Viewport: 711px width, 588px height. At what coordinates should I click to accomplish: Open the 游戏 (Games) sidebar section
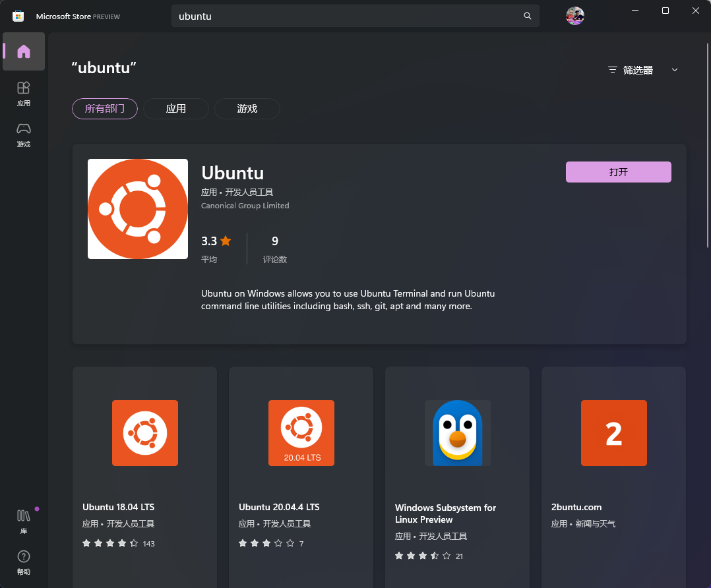pyautogui.click(x=24, y=134)
